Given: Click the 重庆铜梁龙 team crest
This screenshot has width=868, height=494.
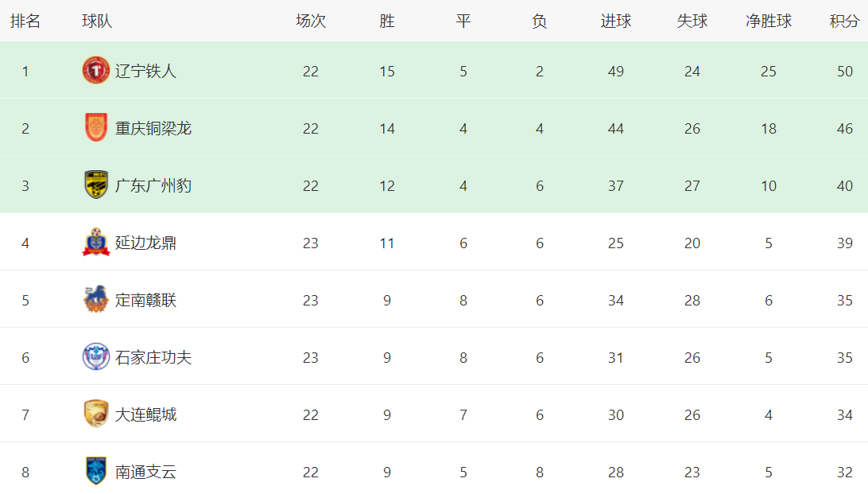Looking at the screenshot, I should [95, 127].
